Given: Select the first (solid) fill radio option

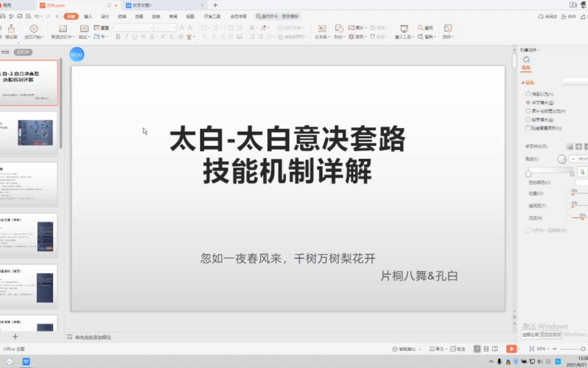Looking at the screenshot, I should [x=528, y=94].
